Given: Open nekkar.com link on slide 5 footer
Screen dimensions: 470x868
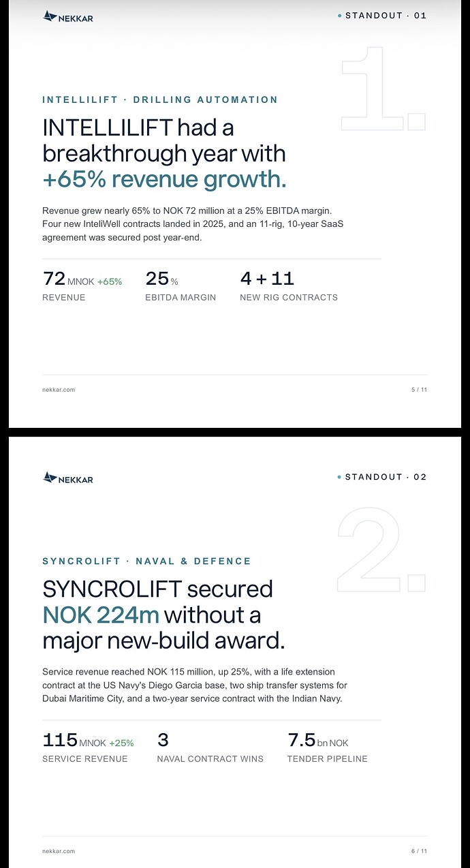Looking at the screenshot, I should 59,390.
